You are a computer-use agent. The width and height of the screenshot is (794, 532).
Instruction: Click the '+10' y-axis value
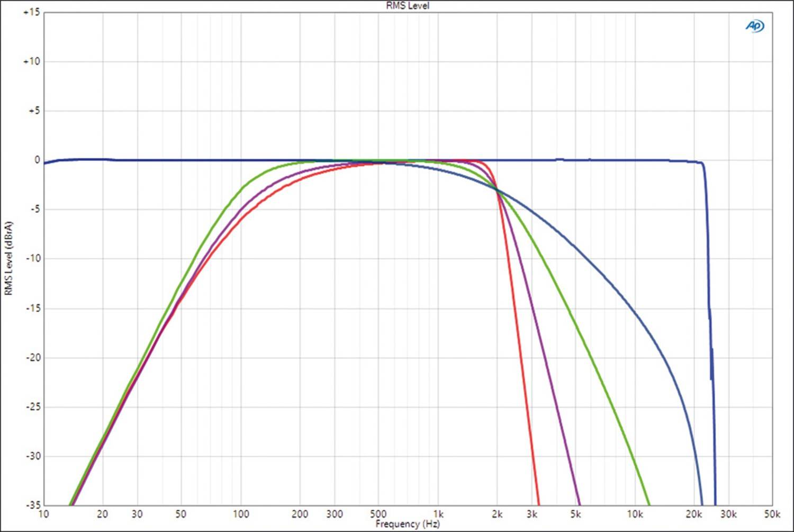(31, 61)
